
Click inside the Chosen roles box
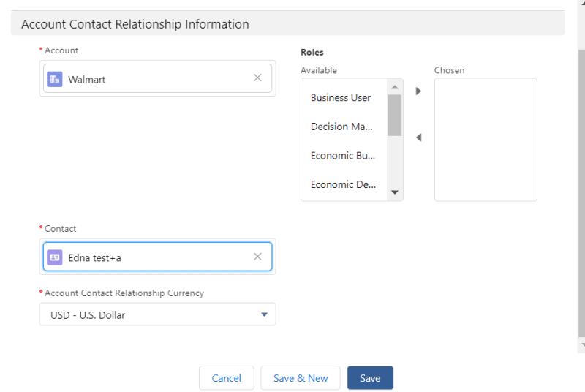point(486,139)
